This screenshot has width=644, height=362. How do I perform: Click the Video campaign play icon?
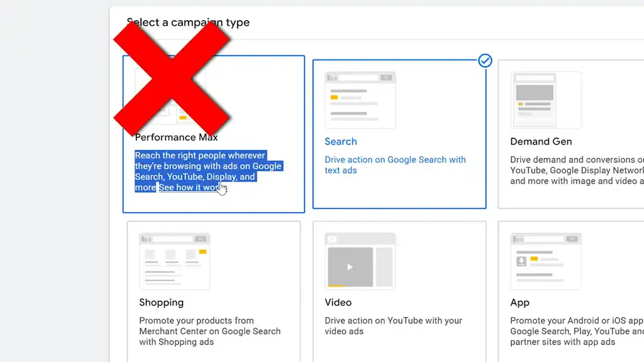350,267
